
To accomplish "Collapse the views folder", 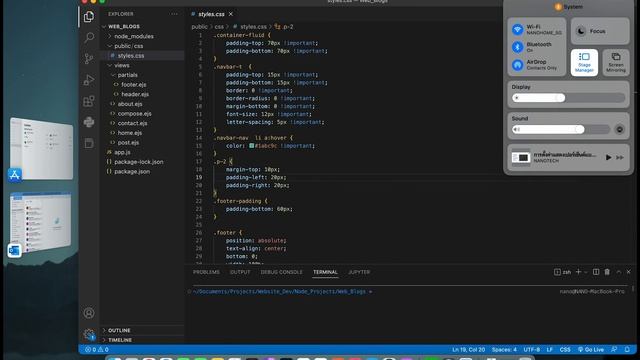I will pos(109,65).
